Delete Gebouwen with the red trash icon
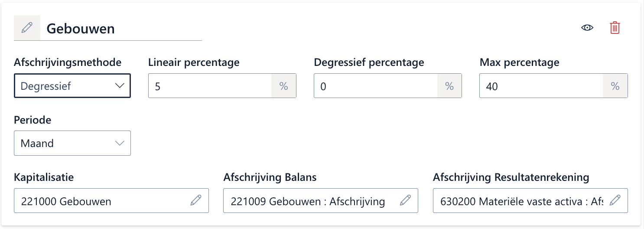The width and height of the screenshot is (644, 229). pos(615,28)
